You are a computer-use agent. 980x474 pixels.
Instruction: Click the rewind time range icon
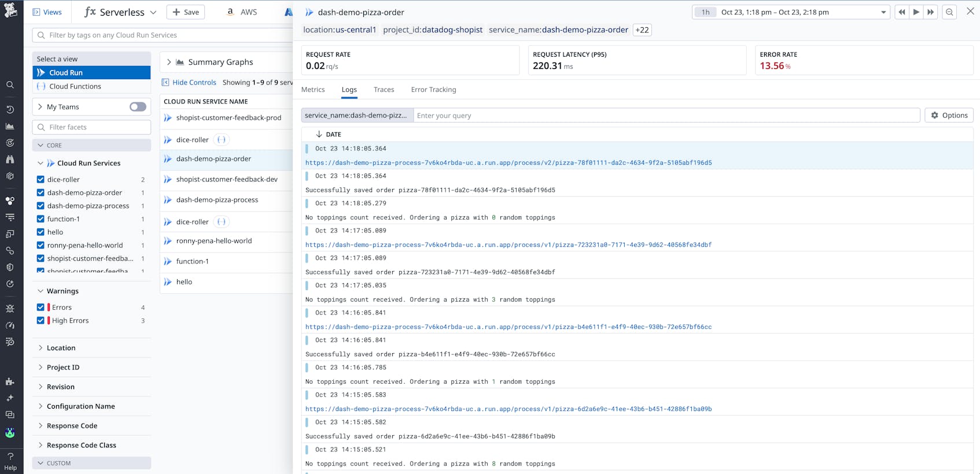coord(901,12)
